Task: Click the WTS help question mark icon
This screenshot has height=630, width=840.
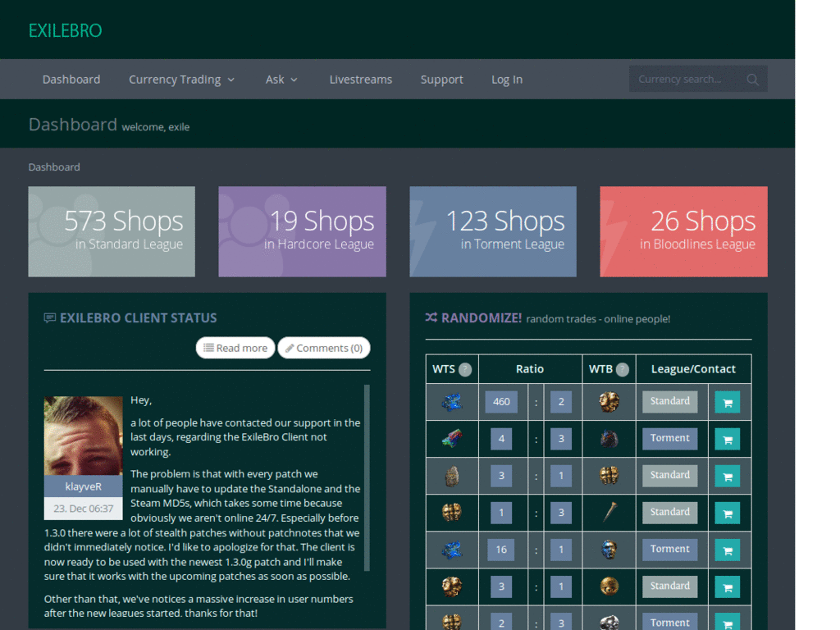Action: pyautogui.click(x=466, y=369)
